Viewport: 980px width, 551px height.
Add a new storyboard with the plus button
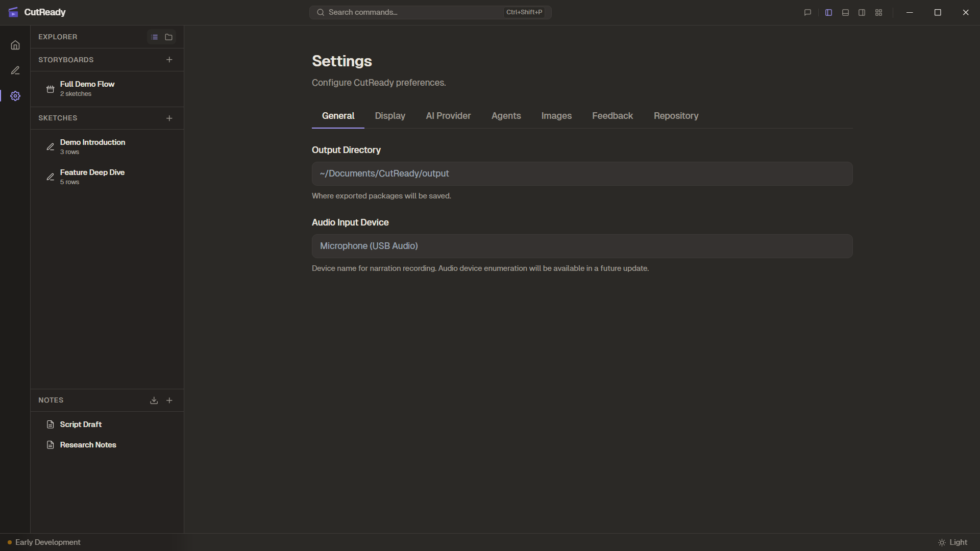click(169, 60)
